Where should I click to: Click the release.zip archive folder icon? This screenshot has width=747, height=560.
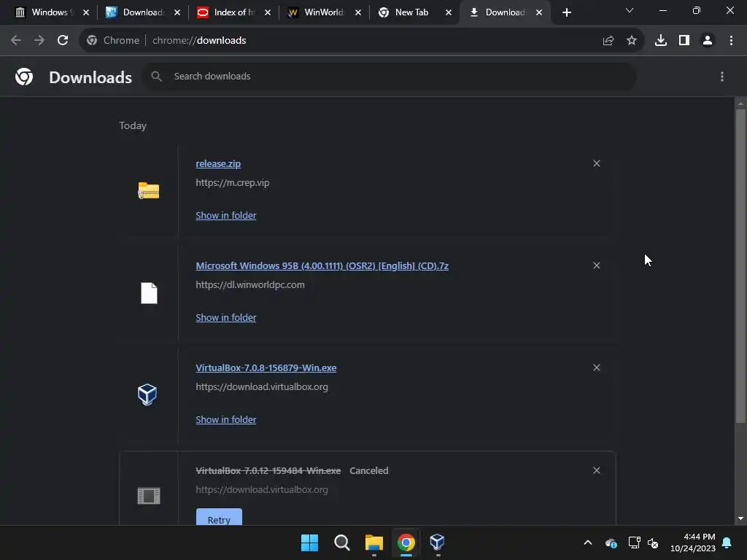(149, 190)
